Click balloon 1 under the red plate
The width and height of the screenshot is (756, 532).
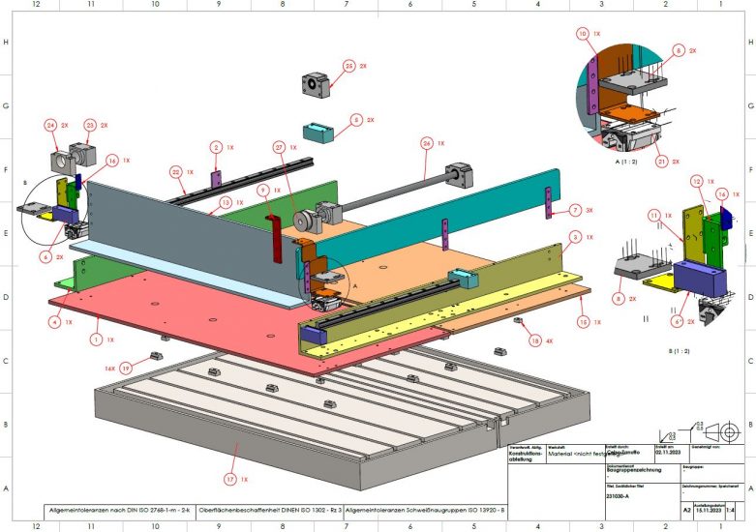pyautogui.click(x=95, y=340)
